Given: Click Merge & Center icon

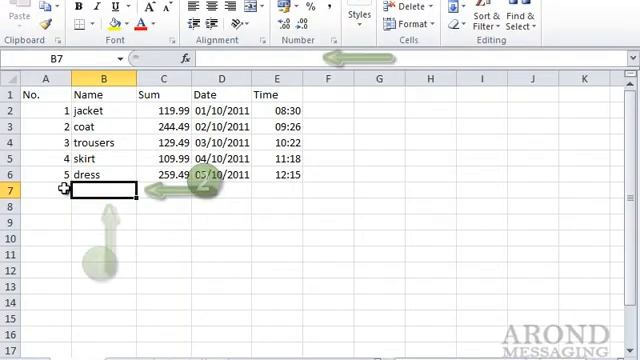Looking at the screenshot, I should 250,6.
